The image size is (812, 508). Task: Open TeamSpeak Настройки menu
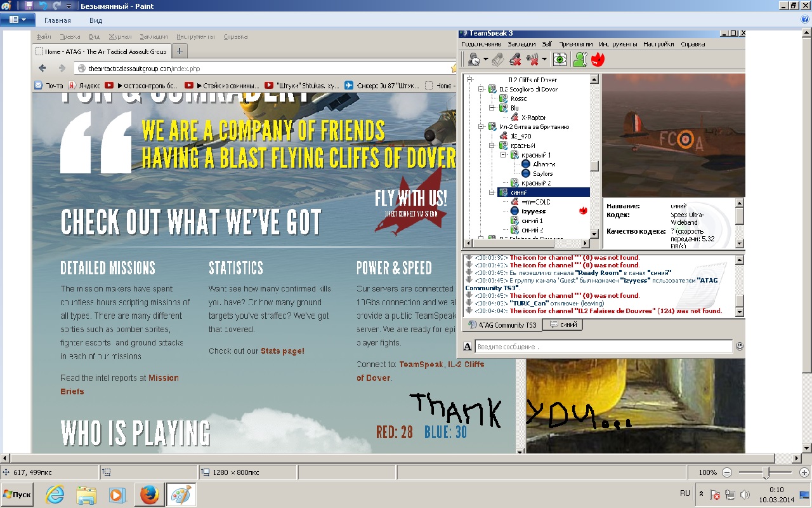658,44
